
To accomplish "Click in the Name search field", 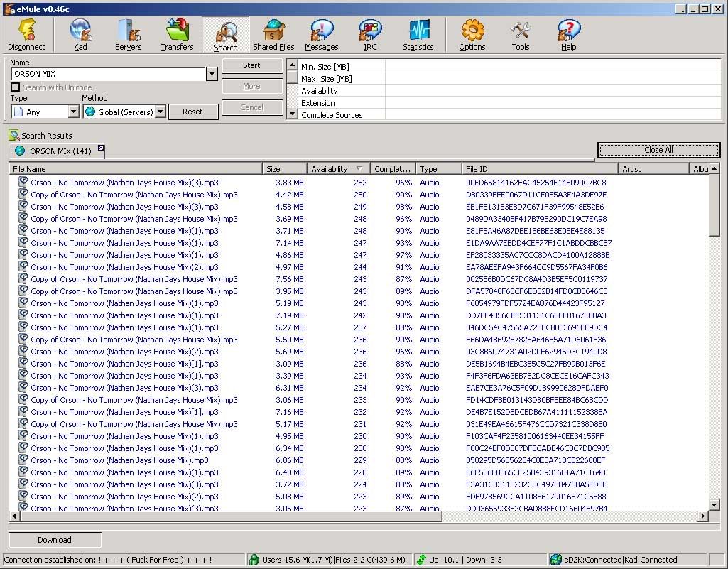I will coord(108,73).
